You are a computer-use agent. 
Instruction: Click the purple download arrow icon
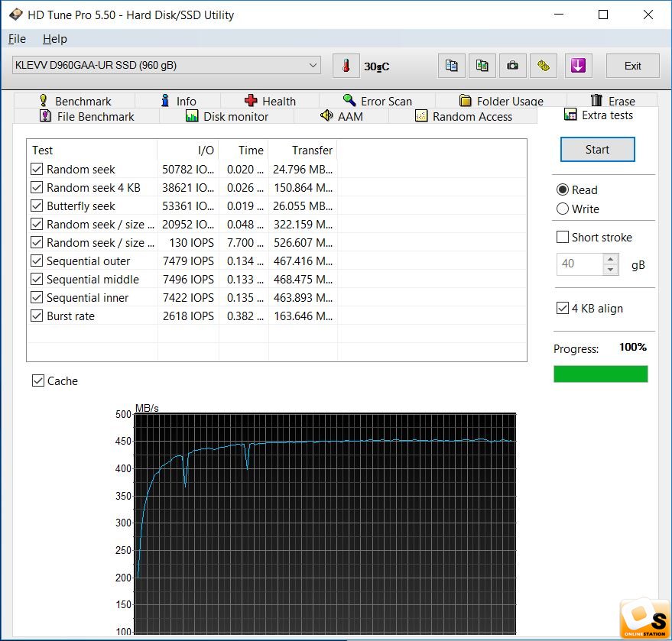click(578, 66)
